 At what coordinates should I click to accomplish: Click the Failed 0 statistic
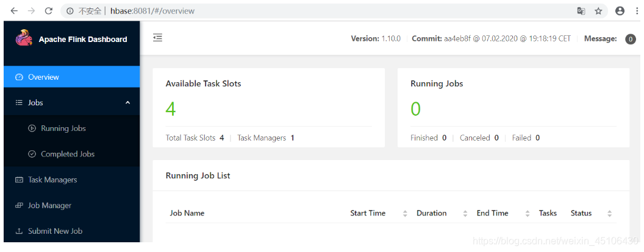pyautogui.click(x=526, y=138)
